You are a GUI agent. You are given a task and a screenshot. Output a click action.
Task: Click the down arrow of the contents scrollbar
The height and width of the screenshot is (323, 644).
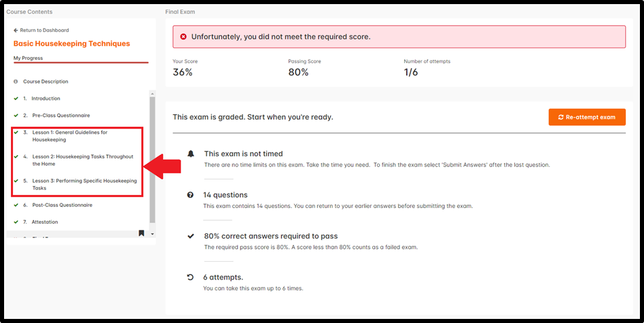pos(152,234)
